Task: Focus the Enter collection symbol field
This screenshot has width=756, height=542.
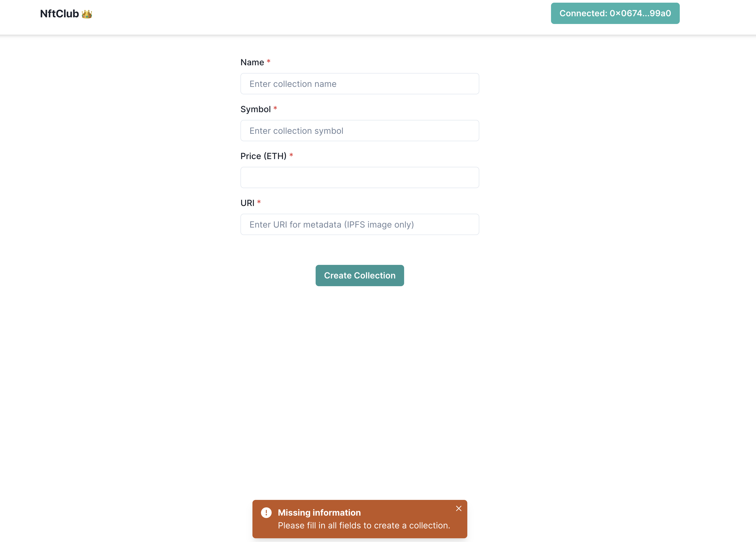Action: [360, 131]
